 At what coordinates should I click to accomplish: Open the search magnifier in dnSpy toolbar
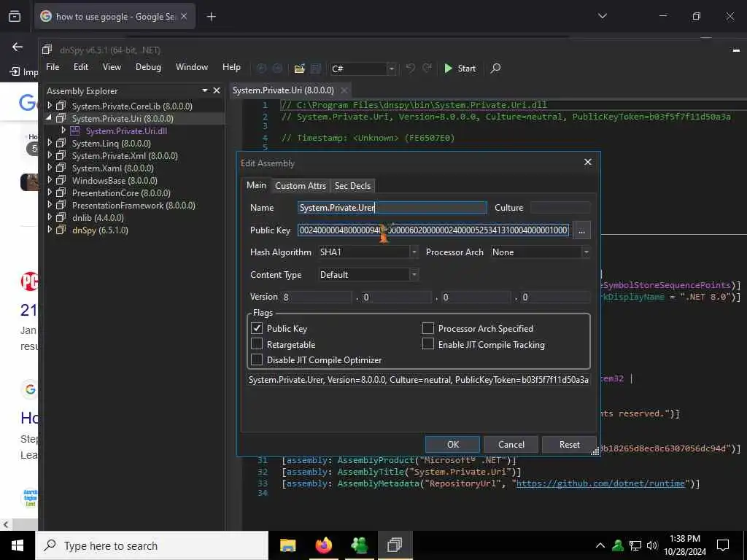click(x=495, y=68)
